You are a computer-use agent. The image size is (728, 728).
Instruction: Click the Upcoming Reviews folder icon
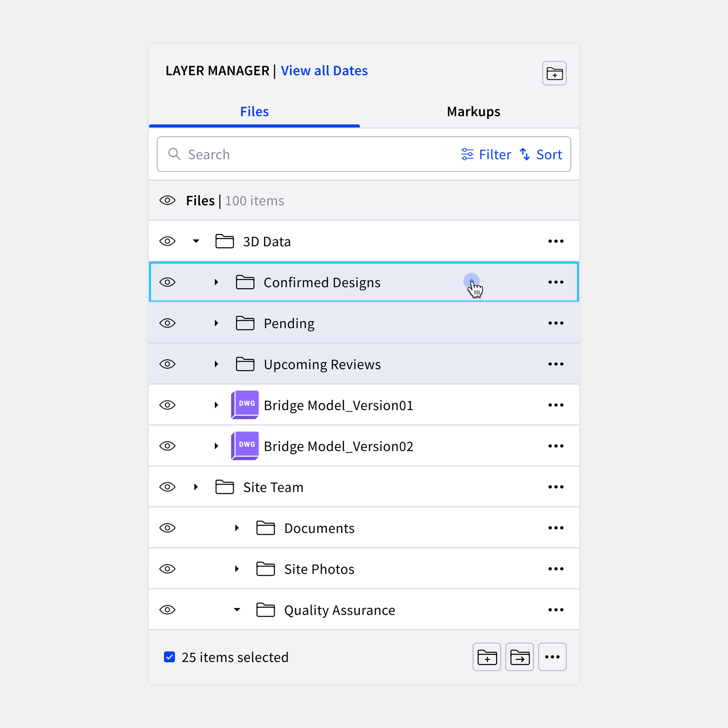pos(245,364)
